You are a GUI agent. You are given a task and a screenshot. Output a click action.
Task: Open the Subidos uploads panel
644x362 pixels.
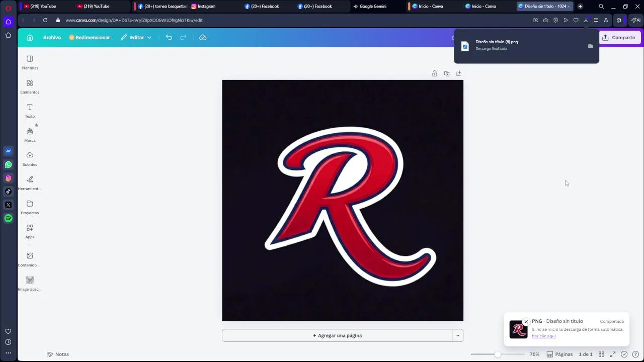point(30,159)
